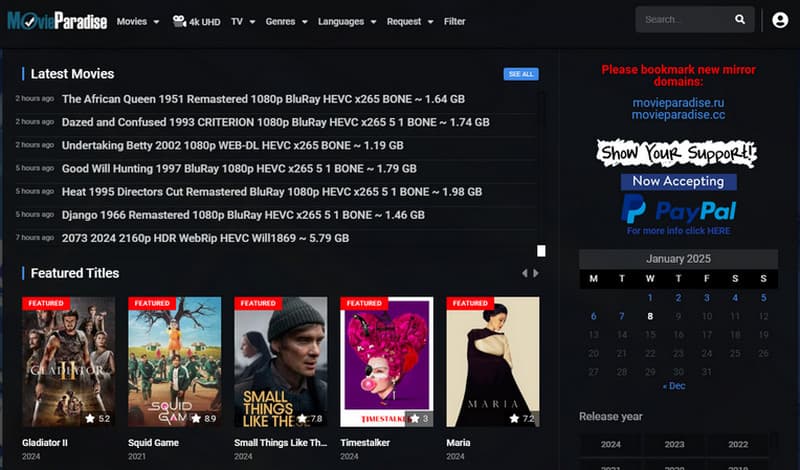
Task: Open 2073 2024 2160p HDR listing
Action: 206,238
